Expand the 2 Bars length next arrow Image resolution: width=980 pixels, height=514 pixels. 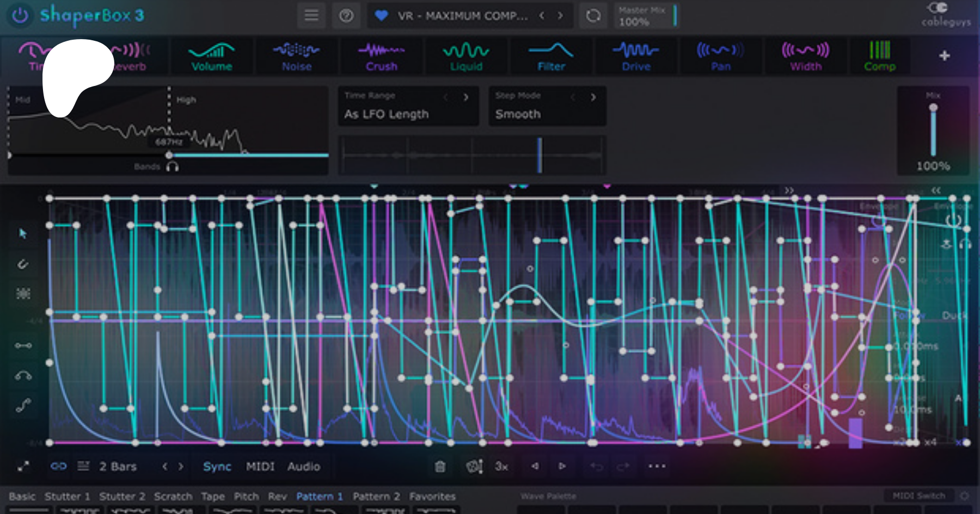[x=181, y=467]
